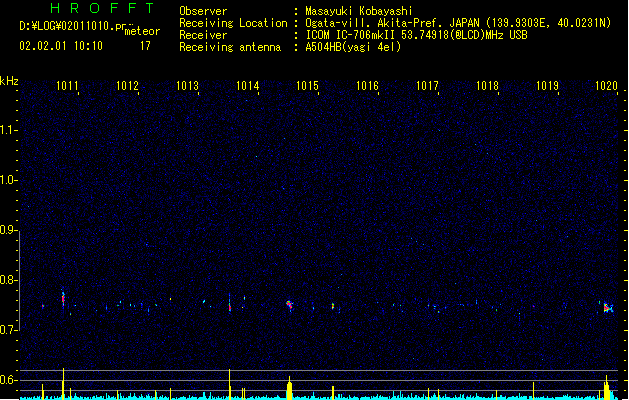Click the 1019 time axis label
629x400 pixels.
(x=547, y=85)
